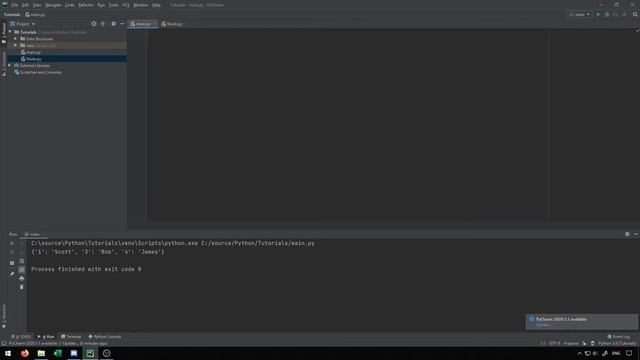Open Search Everywhere magnifier icon
This screenshot has height=360, width=640.
pyautogui.click(x=635, y=14)
